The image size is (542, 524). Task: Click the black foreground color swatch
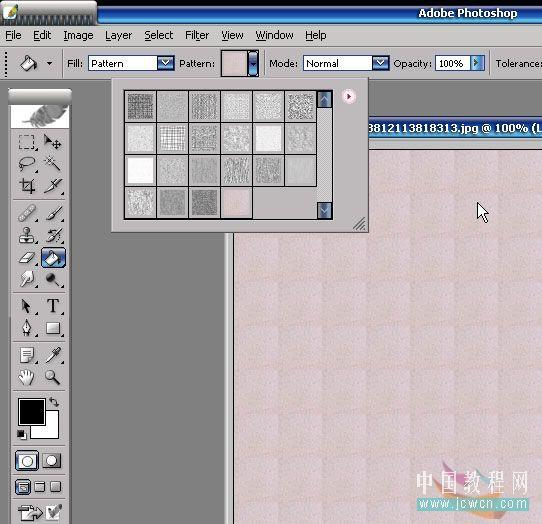pos(32,411)
